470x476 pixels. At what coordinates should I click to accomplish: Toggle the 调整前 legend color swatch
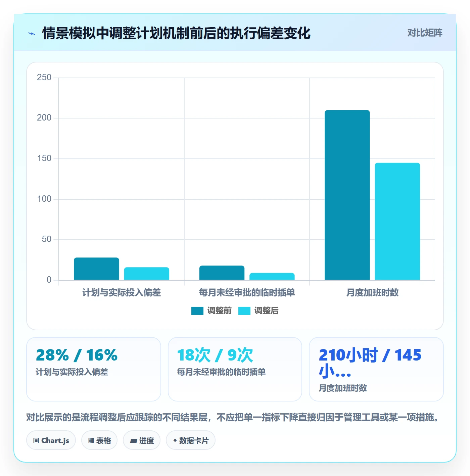click(x=197, y=311)
